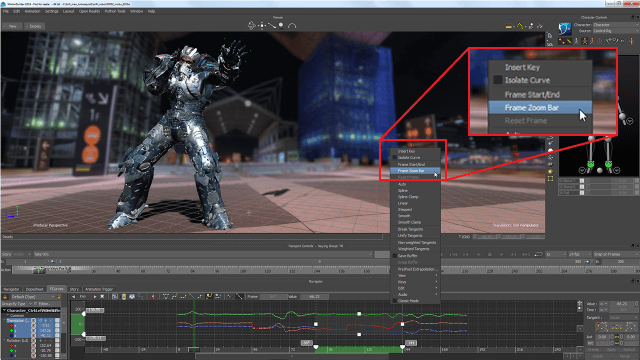Go to next key arrow in FCurves
This screenshot has width=640, height=360.
click(x=95, y=297)
